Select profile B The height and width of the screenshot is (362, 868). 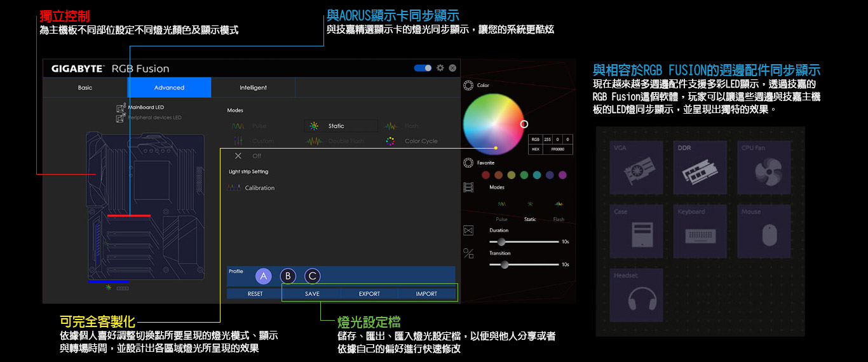[288, 276]
